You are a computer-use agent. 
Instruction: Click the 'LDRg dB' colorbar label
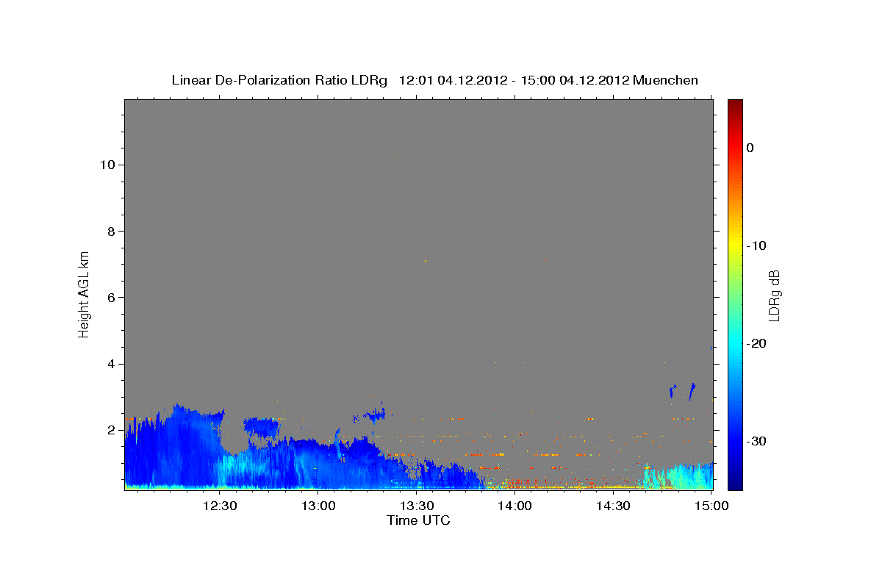click(x=774, y=295)
